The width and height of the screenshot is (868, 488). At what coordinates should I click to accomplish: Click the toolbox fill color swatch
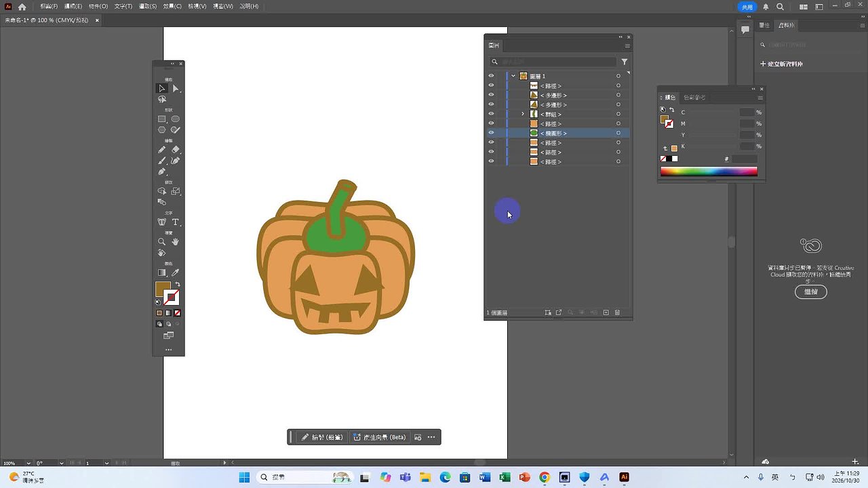pyautogui.click(x=163, y=289)
